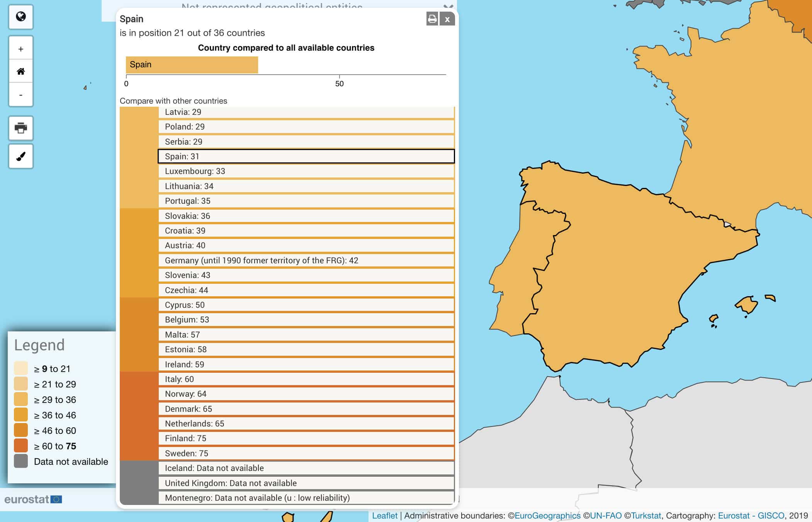The image size is (812, 522).
Task: Click the globe icon button
Action: tap(21, 17)
